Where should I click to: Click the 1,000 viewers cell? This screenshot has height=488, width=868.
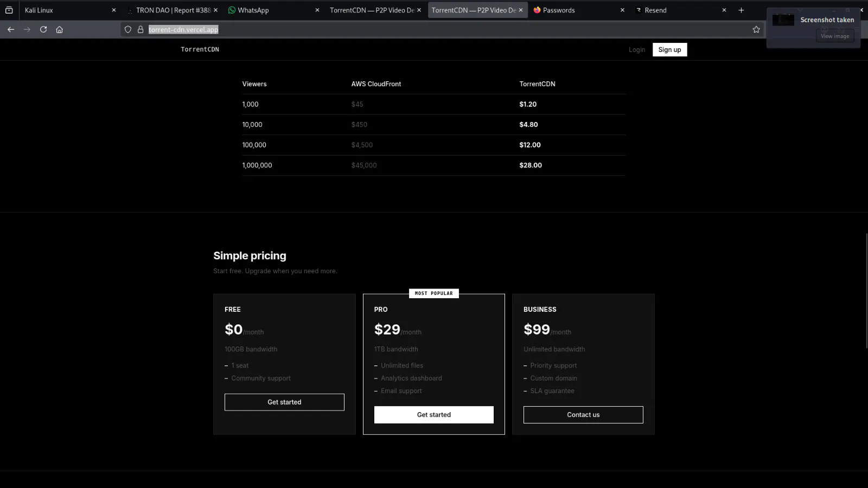[250, 104]
